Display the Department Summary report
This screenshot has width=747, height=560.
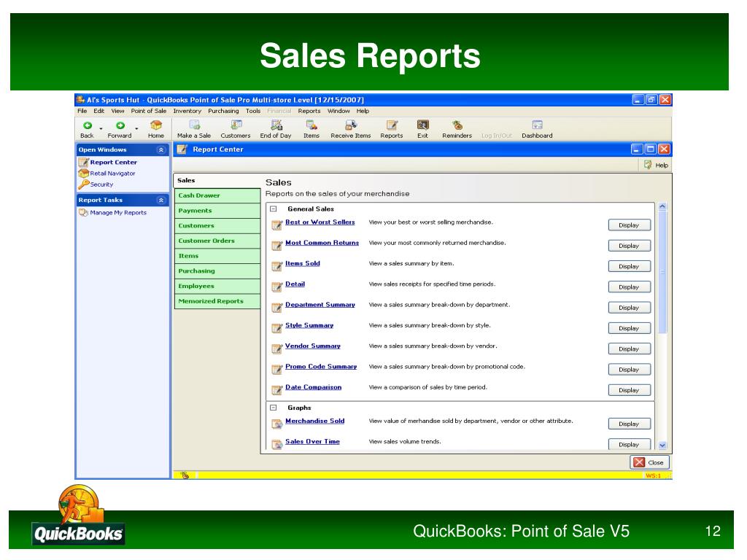point(630,308)
